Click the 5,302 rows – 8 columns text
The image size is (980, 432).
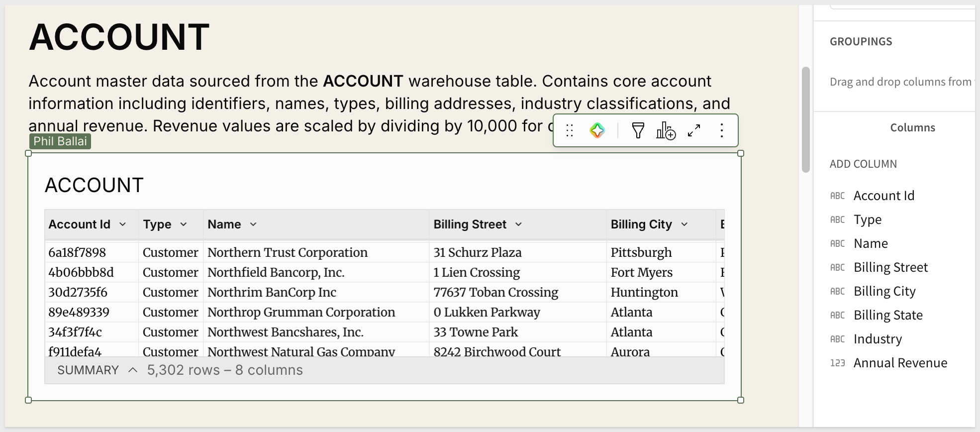pos(225,370)
